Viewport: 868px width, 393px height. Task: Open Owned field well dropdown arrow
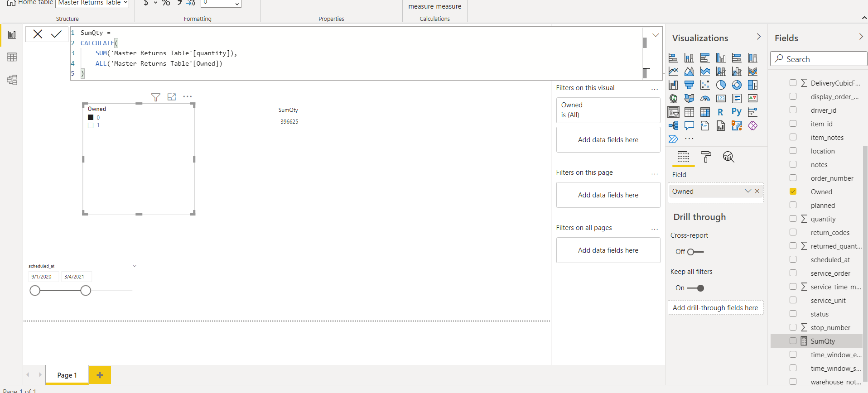[748, 191]
